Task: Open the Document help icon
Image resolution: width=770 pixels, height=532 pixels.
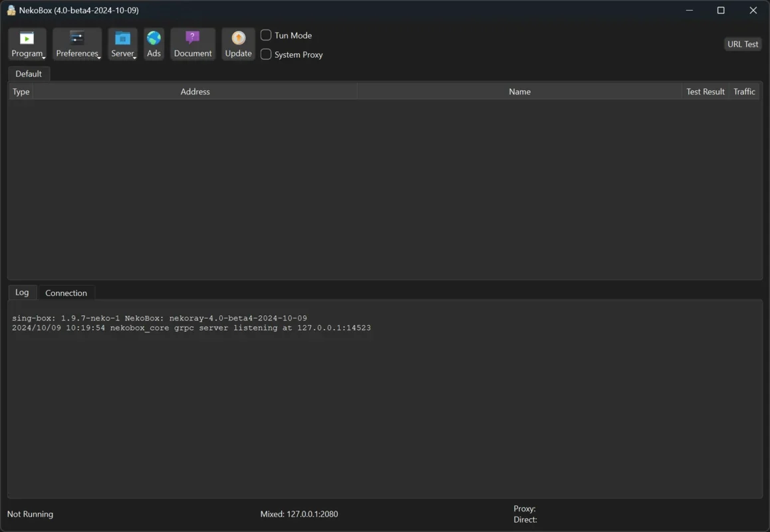Action: [x=193, y=39]
